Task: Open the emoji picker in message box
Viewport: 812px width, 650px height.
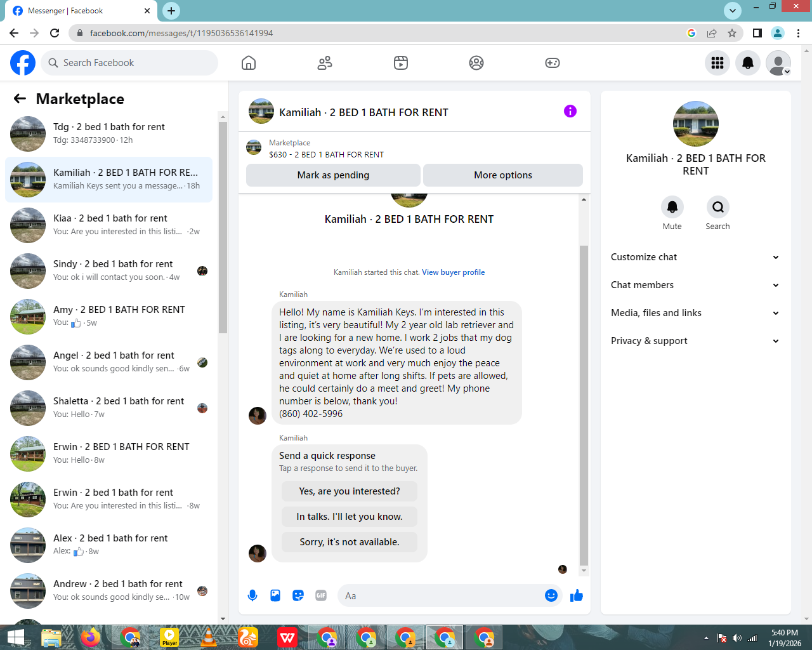Action: tap(551, 595)
